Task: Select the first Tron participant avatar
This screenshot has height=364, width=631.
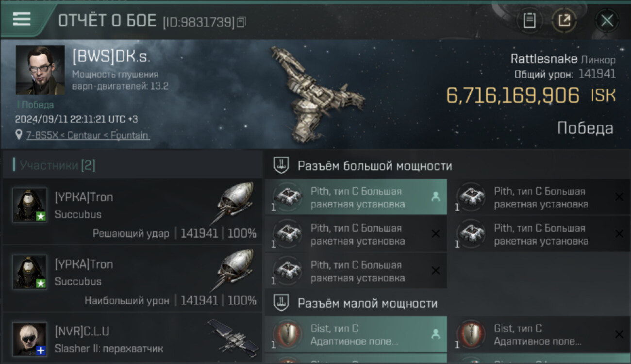Action: pos(30,205)
